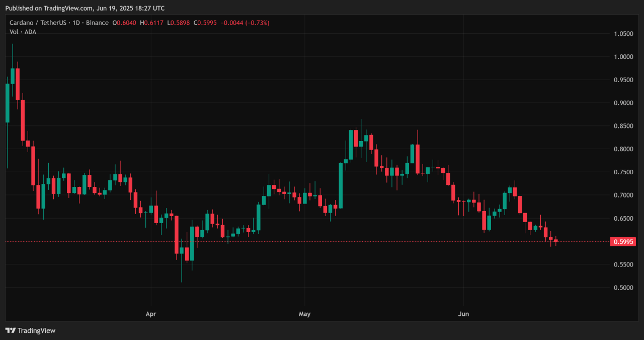644x340 pixels.
Task: Click the 0.8000 price axis label
Action: coord(623,149)
